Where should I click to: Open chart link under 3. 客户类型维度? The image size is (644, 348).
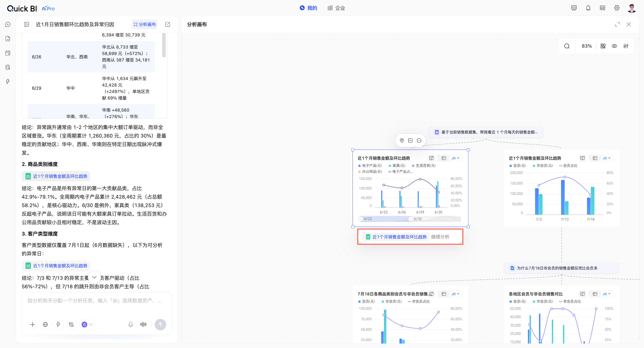56,266
